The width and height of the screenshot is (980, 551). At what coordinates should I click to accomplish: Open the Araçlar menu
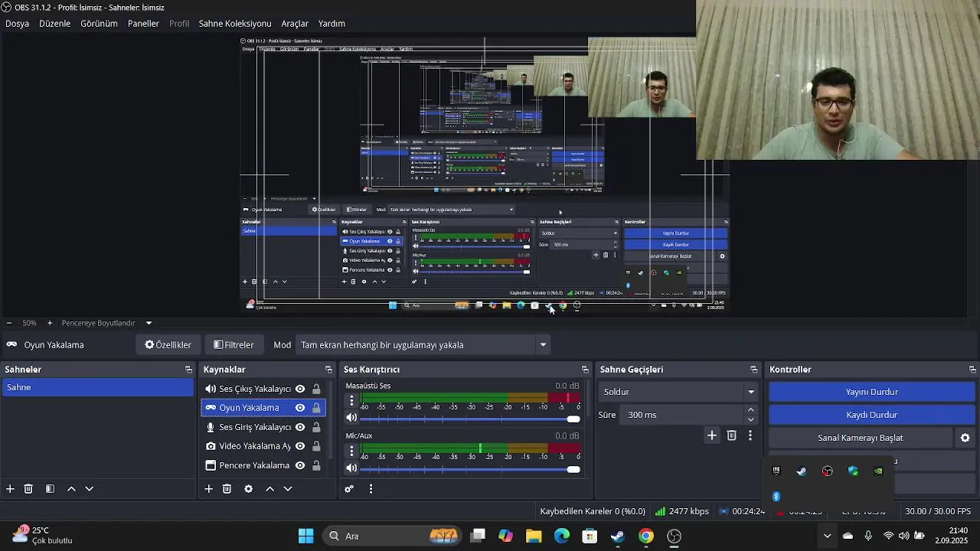[295, 24]
